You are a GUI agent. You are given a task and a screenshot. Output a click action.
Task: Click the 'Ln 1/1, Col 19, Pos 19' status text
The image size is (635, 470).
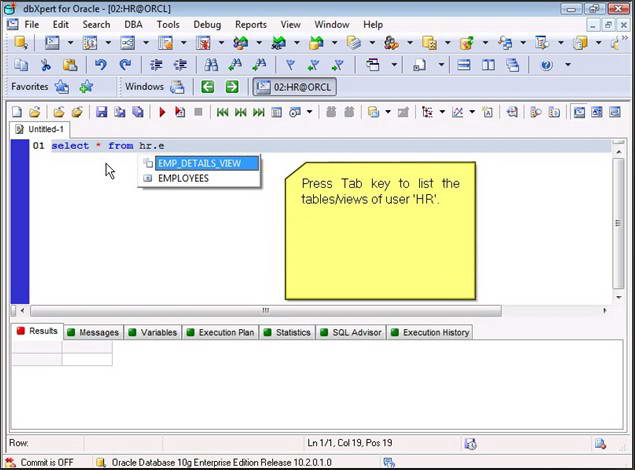point(350,443)
